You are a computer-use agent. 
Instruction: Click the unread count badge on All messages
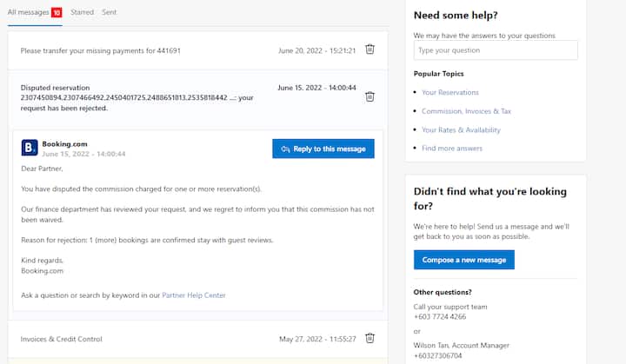tap(57, 12)
